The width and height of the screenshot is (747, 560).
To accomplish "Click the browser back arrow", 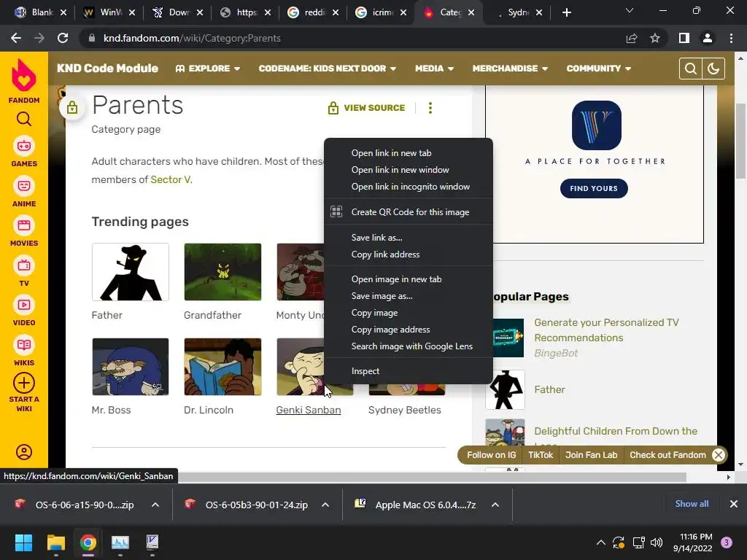I will (16, 38).
